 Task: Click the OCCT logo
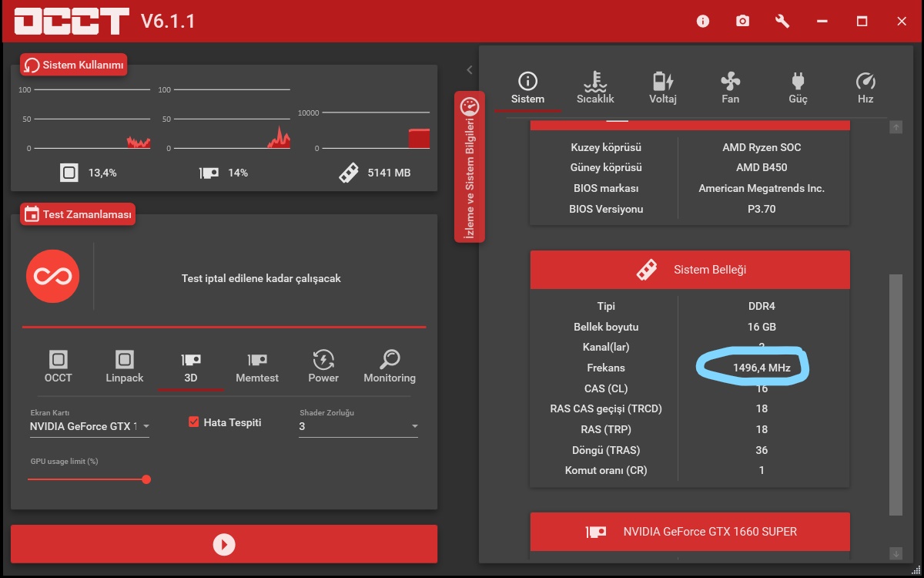[x=72, y=22]
